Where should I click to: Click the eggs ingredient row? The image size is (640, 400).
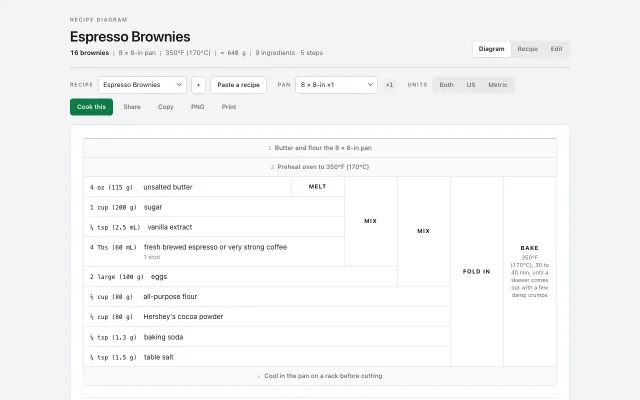pos(240,277)
